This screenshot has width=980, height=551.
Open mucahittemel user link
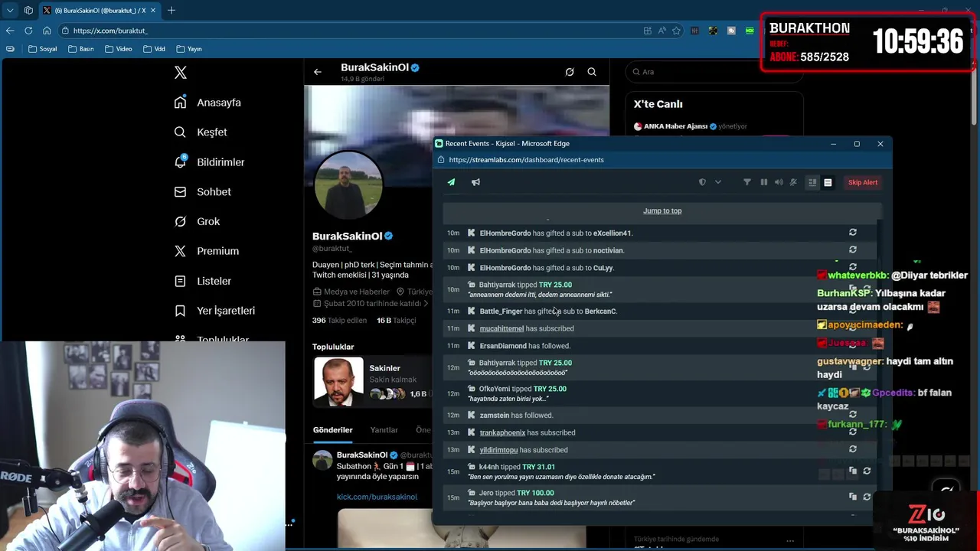(x=501, y=328)
